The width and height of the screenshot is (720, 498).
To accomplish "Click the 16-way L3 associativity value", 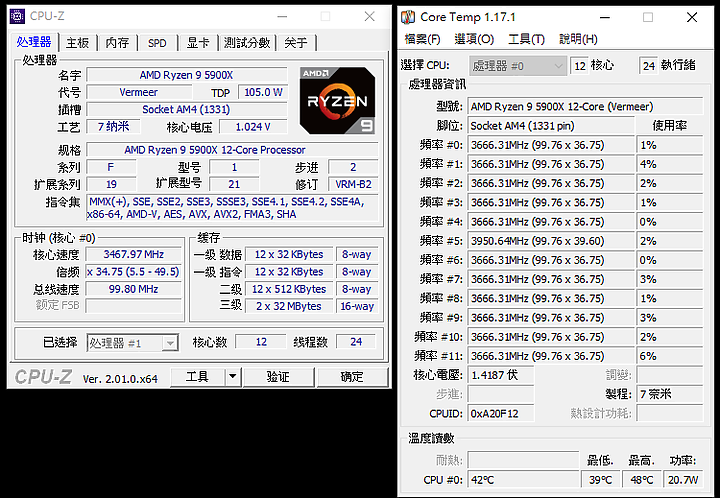I will pyautogui.click(x=357, y=306).
